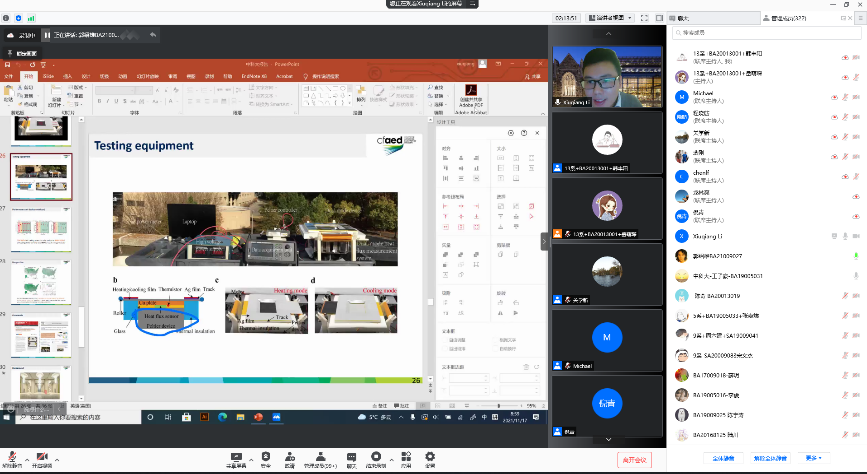This screenshot has width=867, height=474.
Task: Click the invite participants icon
Action: (x=290, y=457)
